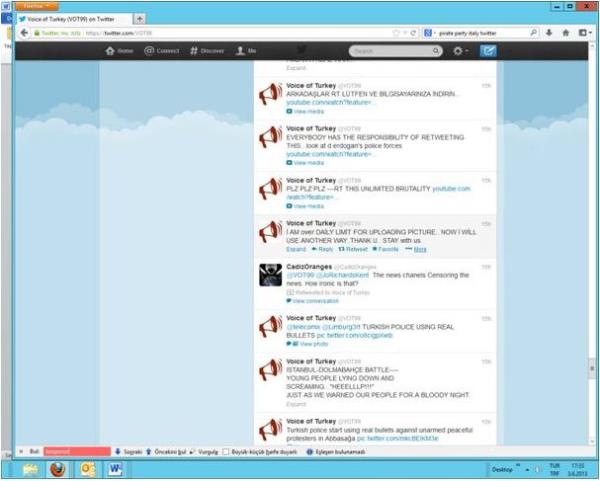600x481 pixels.
Task: Click the Firefox icon on the taskbar
Action: tap(58, 469)
